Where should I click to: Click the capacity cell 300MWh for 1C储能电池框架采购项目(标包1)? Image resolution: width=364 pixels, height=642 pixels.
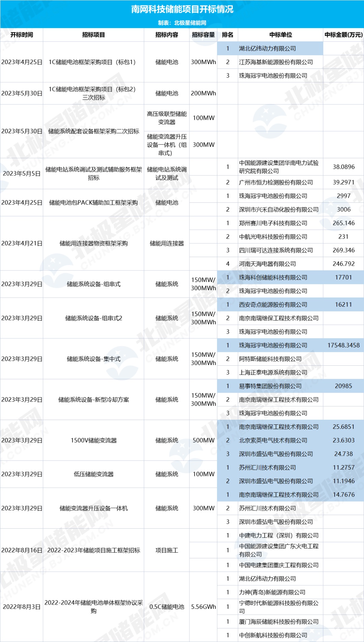(x=203, y=62)
